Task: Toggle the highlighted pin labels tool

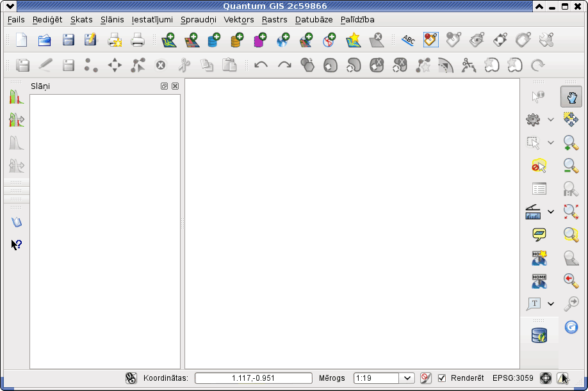Action: pos(431,40)
